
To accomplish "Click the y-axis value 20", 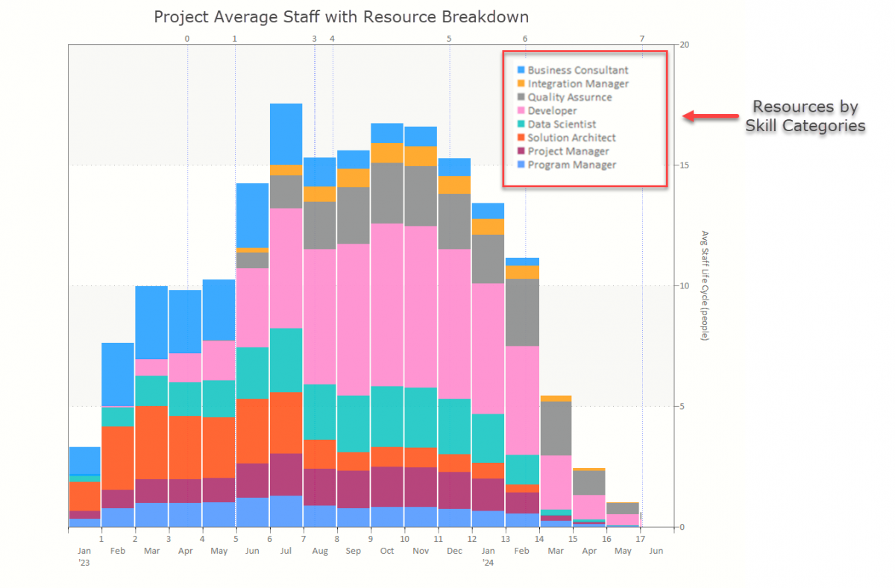I will 684,45.
